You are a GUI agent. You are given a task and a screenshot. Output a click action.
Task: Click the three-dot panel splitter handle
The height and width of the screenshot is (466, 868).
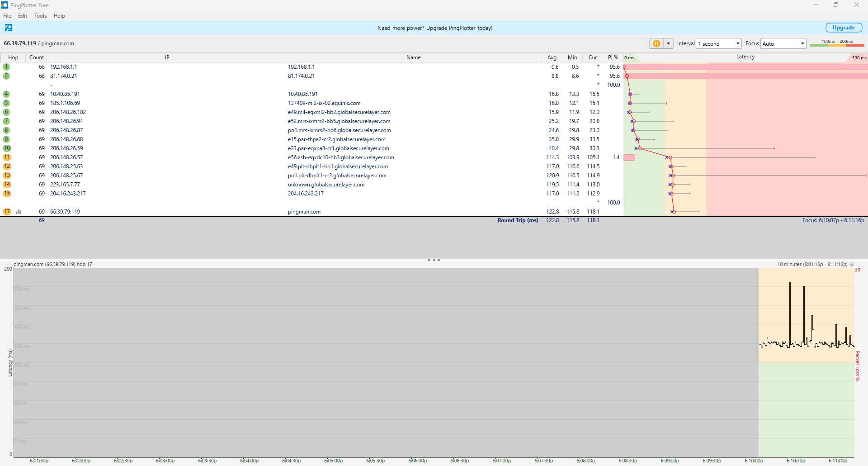coord(434,260)
